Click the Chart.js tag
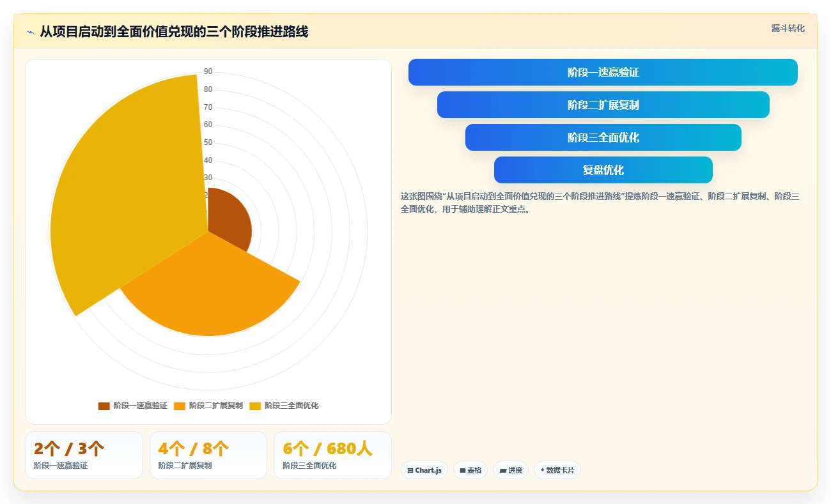 pyautogui.click(x=424, y=470)
